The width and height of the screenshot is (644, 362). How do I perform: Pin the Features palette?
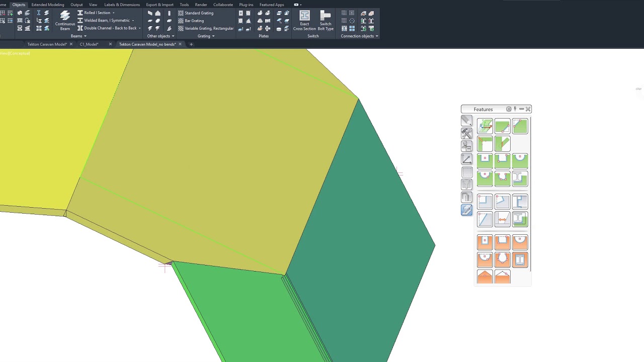[515, 109]
